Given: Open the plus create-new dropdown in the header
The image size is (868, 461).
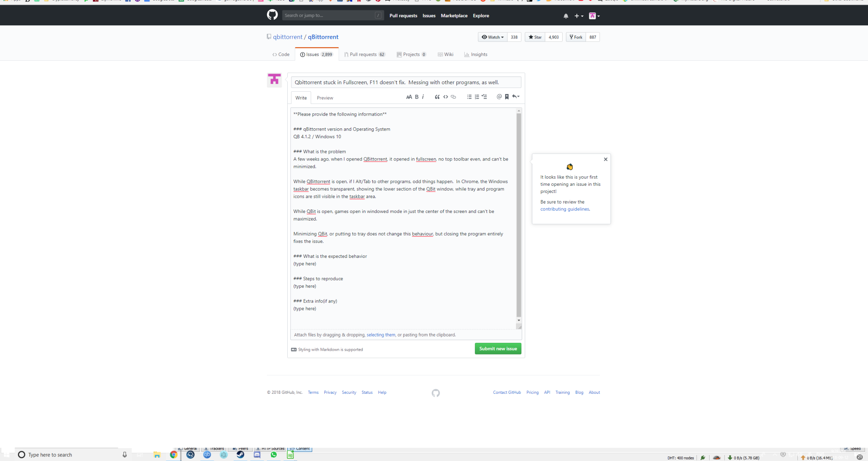Looking at the screenshot, I should point(579,16).
